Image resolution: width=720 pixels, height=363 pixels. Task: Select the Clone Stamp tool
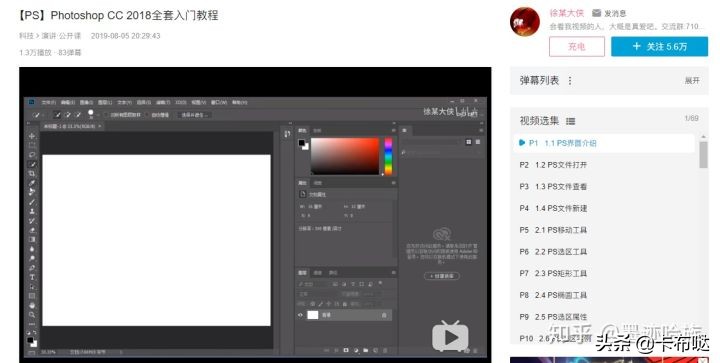click(32, 212)
